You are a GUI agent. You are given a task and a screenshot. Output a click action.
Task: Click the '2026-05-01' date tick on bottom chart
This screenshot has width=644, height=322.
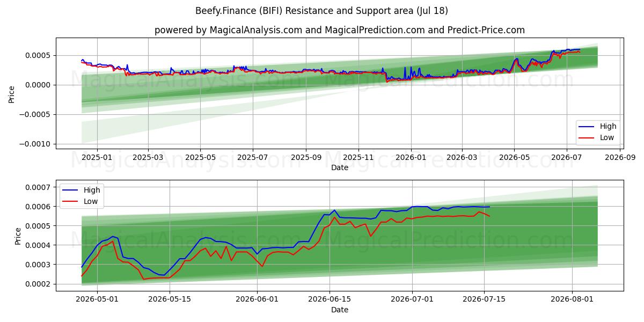point(97,300)
